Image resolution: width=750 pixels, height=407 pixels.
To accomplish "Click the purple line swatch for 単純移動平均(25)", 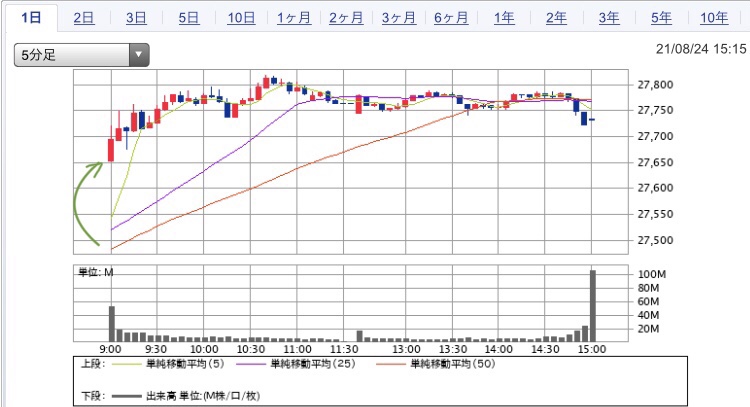I will pyautogui.click(x=251, y=364).
